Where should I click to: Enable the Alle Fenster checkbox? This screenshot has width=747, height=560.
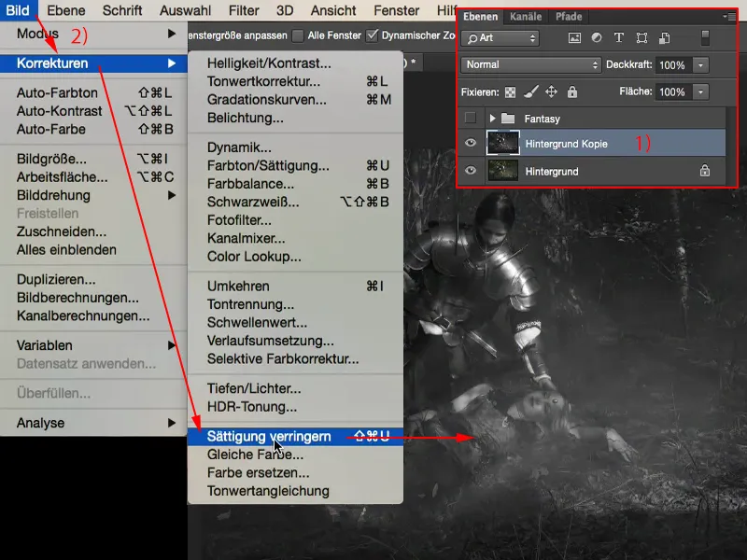click(298, 35)
